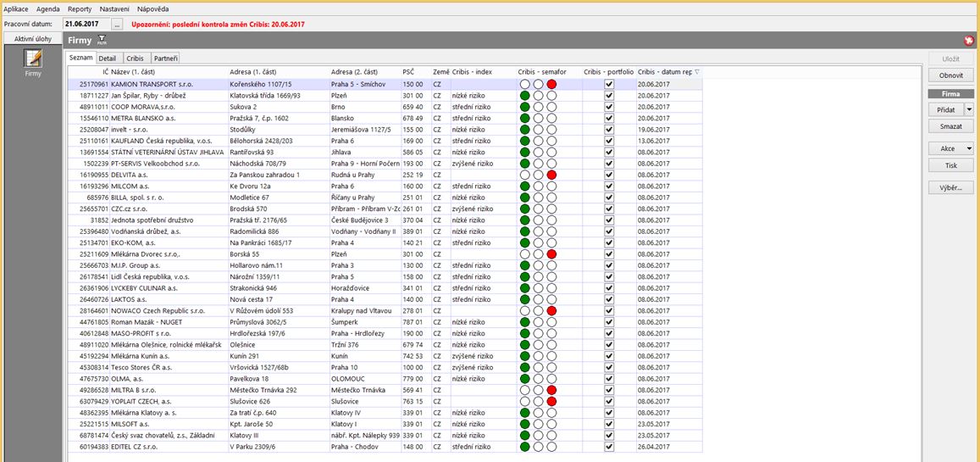Select the Aktivní úlohy tab

[x=32, y=39]
